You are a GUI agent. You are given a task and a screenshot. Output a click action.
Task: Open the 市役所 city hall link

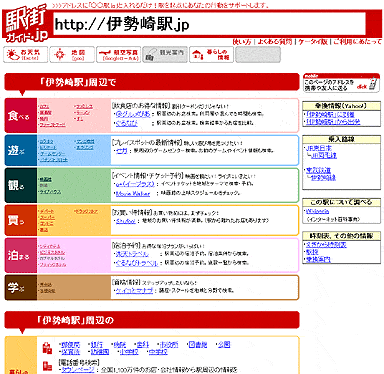[x=169, y=344]
